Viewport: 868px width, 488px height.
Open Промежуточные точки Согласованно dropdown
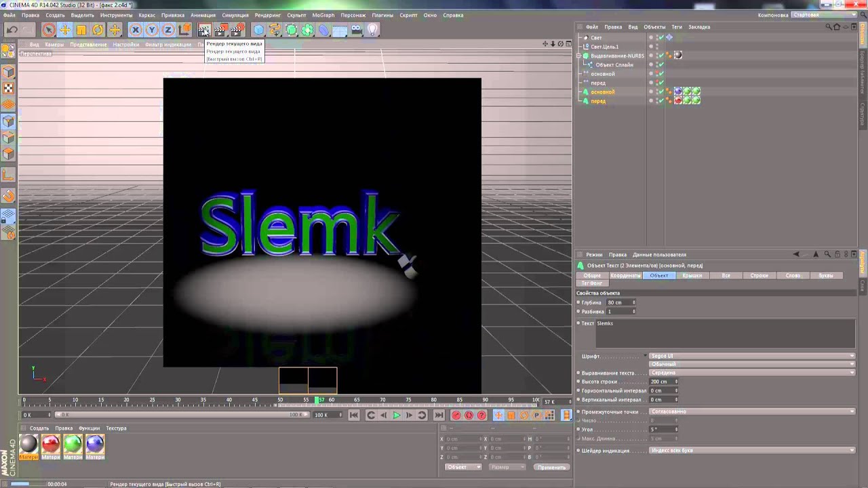[x=752, y=411]
